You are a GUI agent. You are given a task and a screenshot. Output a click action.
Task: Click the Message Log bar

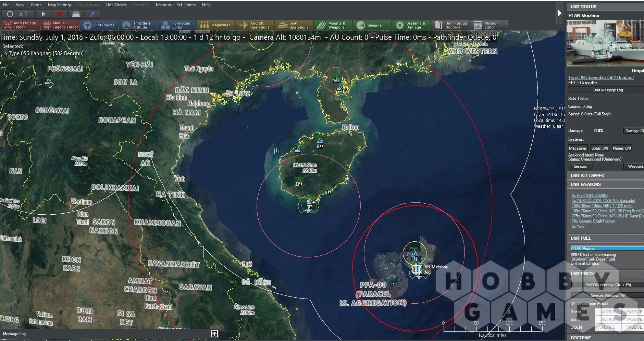coord(110,334)
